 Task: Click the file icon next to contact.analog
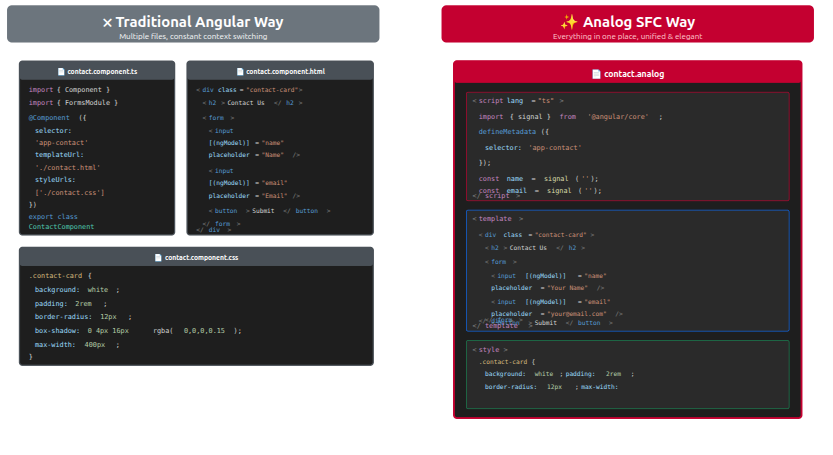click(x=596, y=74)
